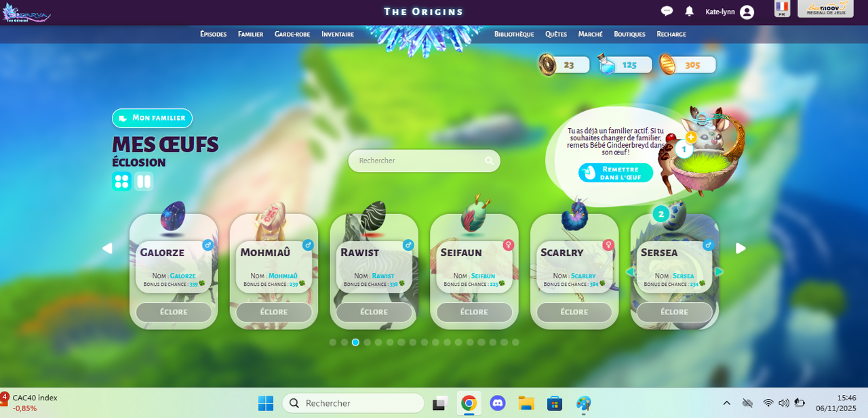
Task: Open the notifications bell
Action: [x=690, y=12]
